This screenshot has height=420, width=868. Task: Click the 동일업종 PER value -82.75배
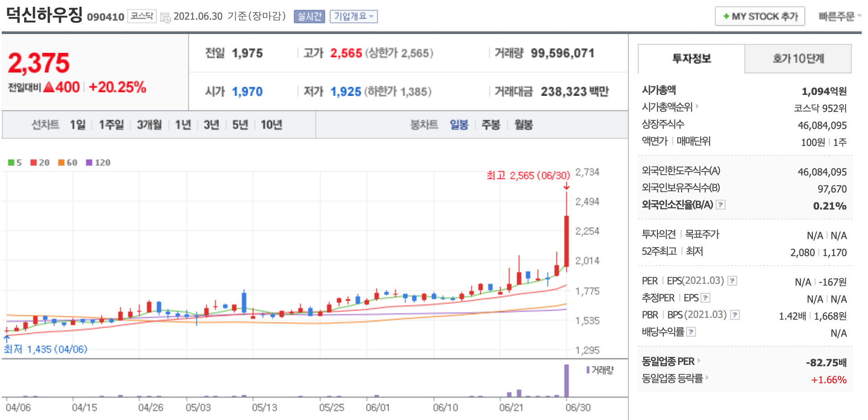tap(826, 363)
